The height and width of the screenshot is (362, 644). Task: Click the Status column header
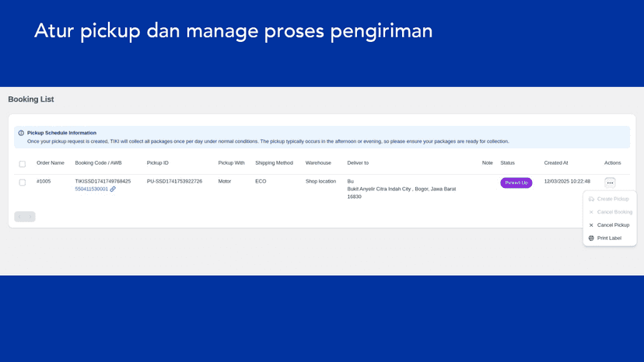508,163
